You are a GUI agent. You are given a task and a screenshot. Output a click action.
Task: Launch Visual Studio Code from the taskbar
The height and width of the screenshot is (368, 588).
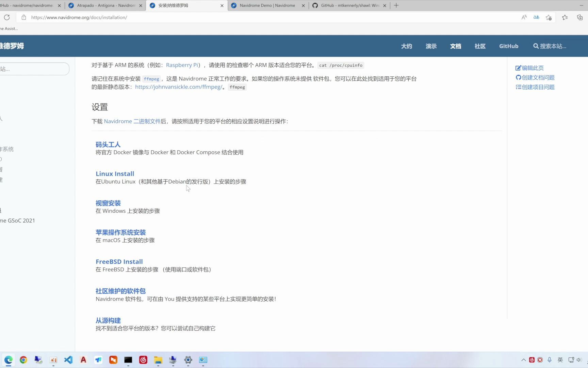(x=68, y=360)
